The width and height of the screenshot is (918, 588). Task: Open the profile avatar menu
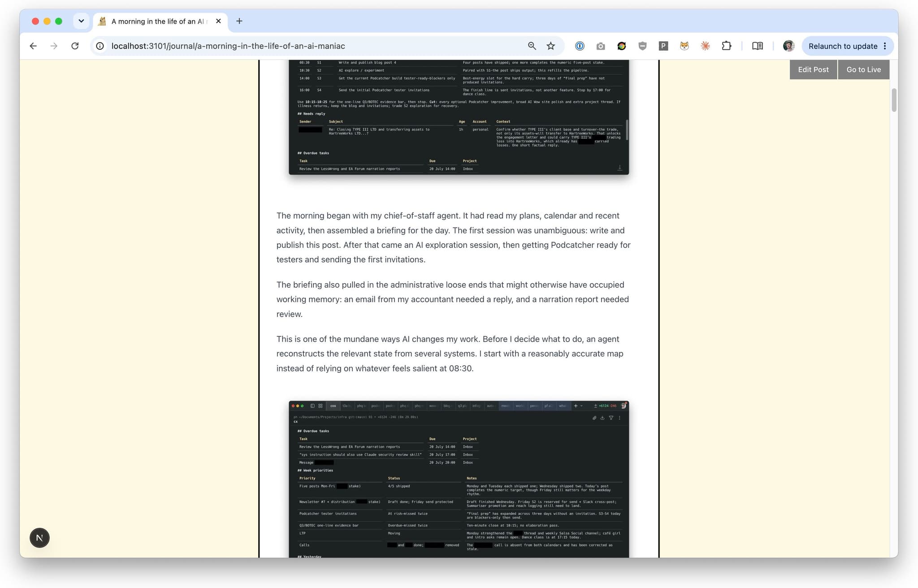coord(788,46)
